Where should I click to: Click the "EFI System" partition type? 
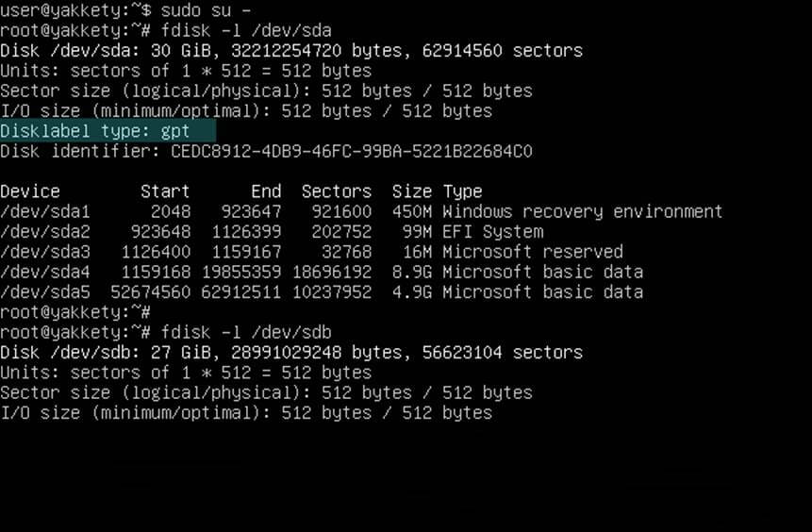pos(492,232)
